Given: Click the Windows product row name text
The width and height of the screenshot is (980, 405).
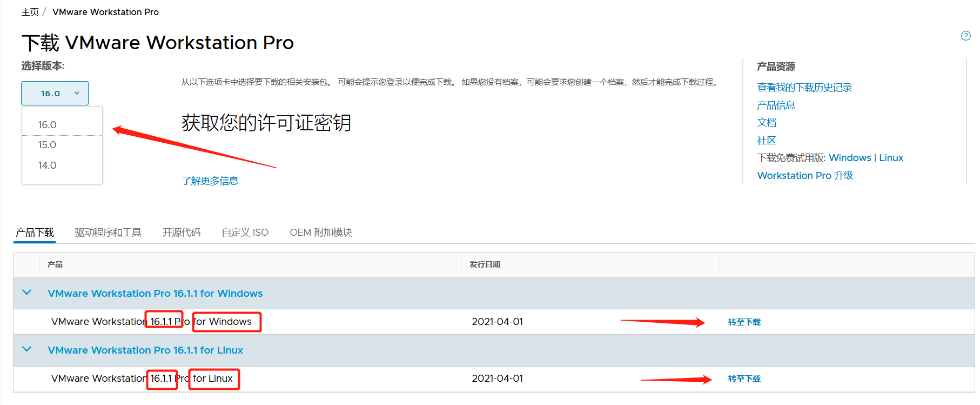Looking at the screenshot, I should [151, 322].
